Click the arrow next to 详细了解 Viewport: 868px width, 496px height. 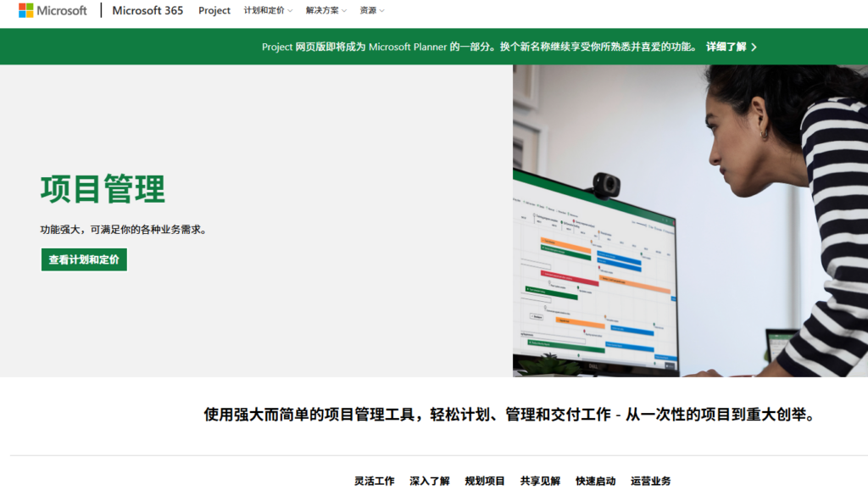754,47
